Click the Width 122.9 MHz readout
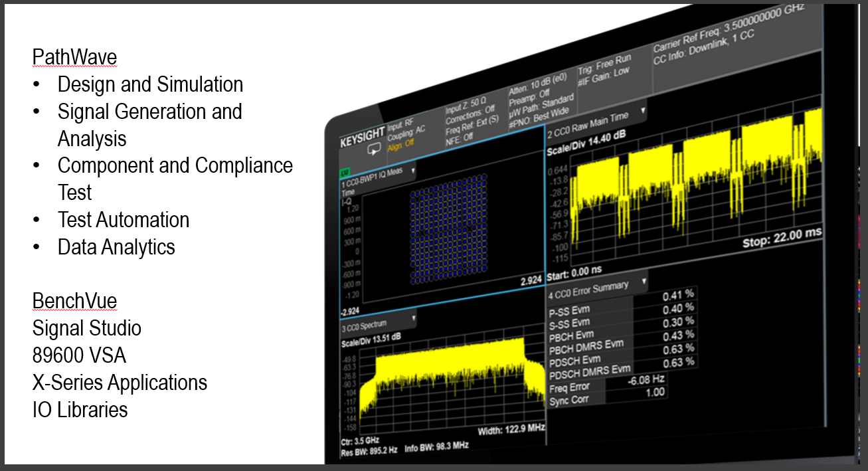The image size is (868, 471). [510, 429]
